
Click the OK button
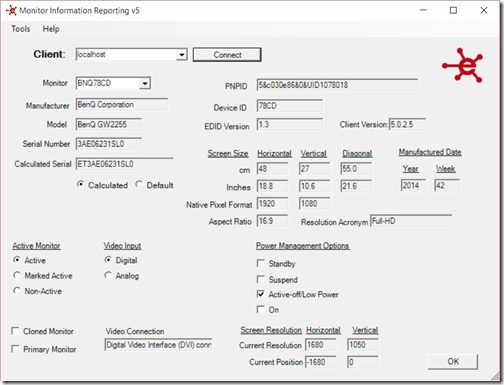coord(453,361)
